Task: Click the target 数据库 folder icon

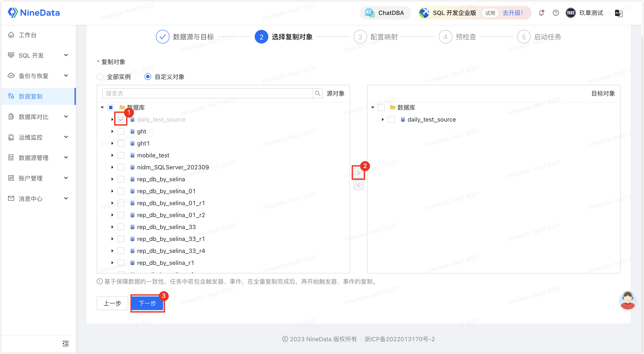Action: click(x=392, y=107)
